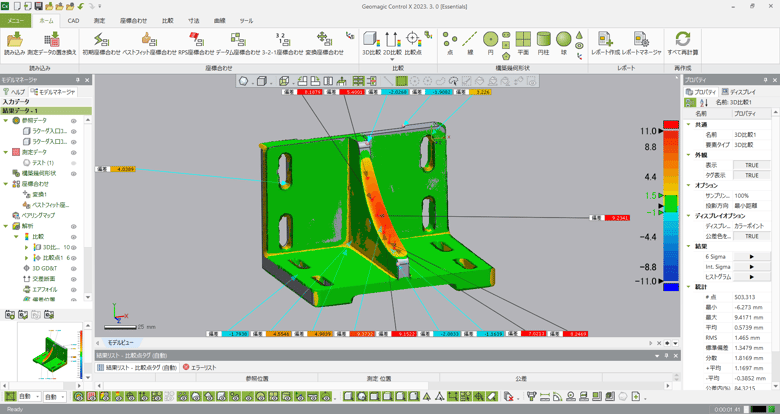Screen dimensions: 780x414
Task: Click 測定データの置き換え replace measured data icon
Action: pyautogui.click(x=52, y=39)
